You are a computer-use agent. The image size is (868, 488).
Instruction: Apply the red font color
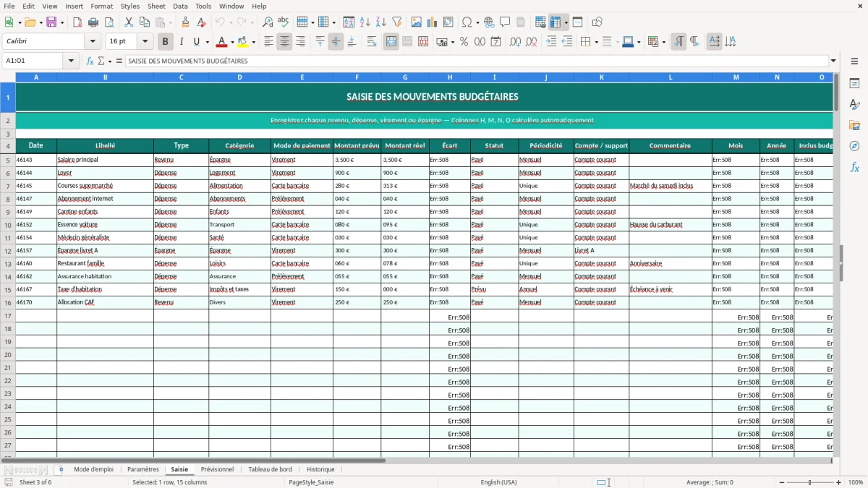pyautogui.click(x=222, y=42)
